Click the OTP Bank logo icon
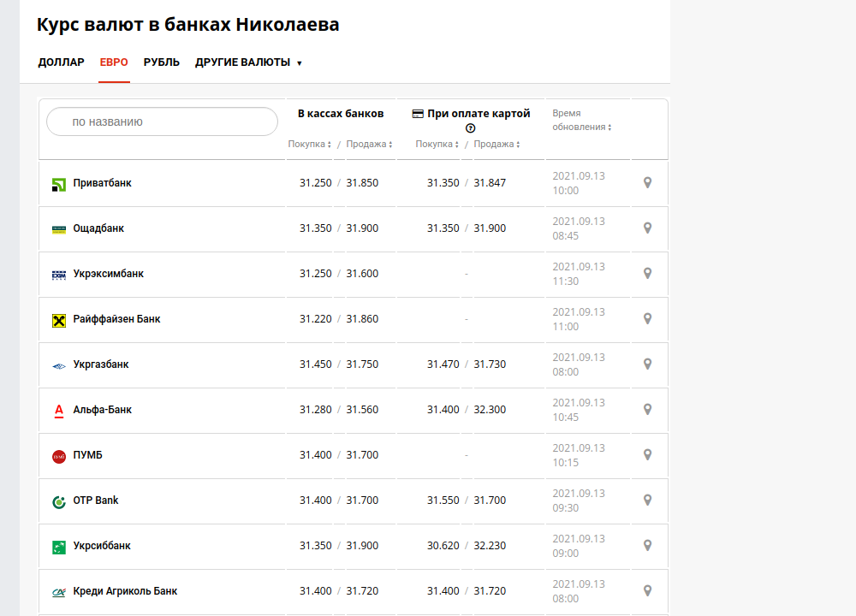856x616 pixels. (59, 501)
